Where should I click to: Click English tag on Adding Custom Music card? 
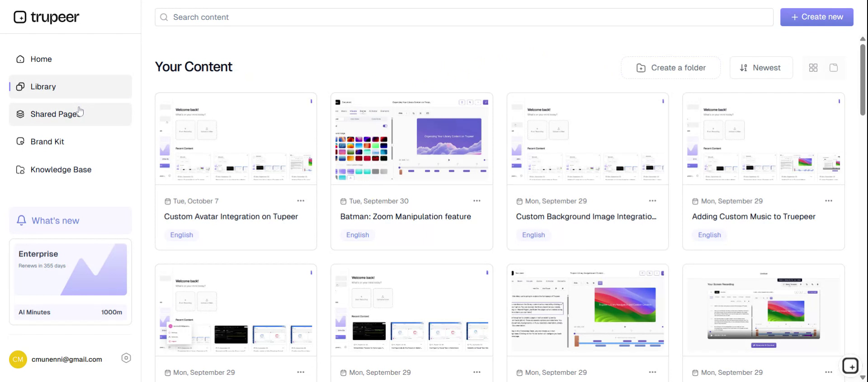click(709, 235)
